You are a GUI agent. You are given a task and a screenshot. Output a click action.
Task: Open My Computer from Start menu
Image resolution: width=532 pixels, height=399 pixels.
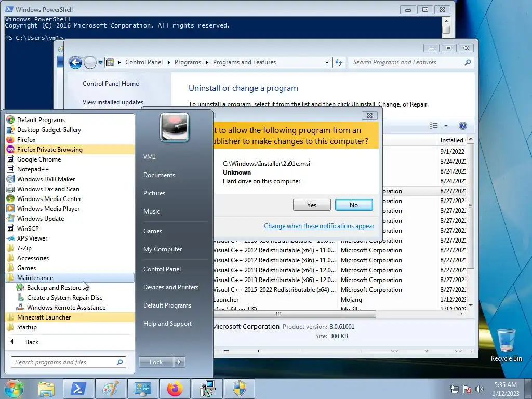[163, 249]
